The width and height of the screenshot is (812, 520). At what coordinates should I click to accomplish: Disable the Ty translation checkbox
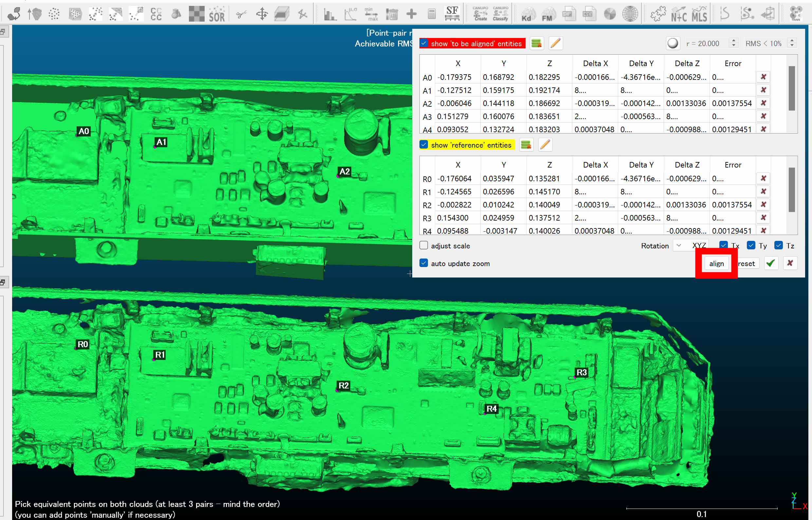pos(751,245)
